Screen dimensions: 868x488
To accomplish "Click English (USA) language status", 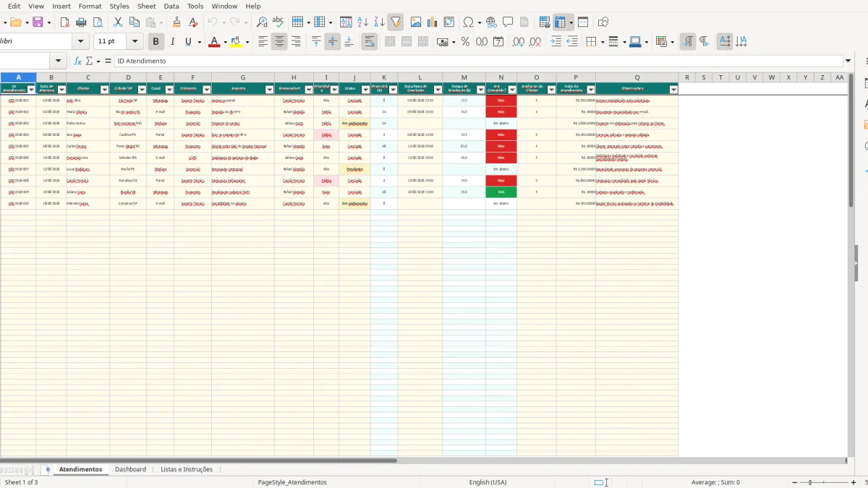I will point(488,482).
